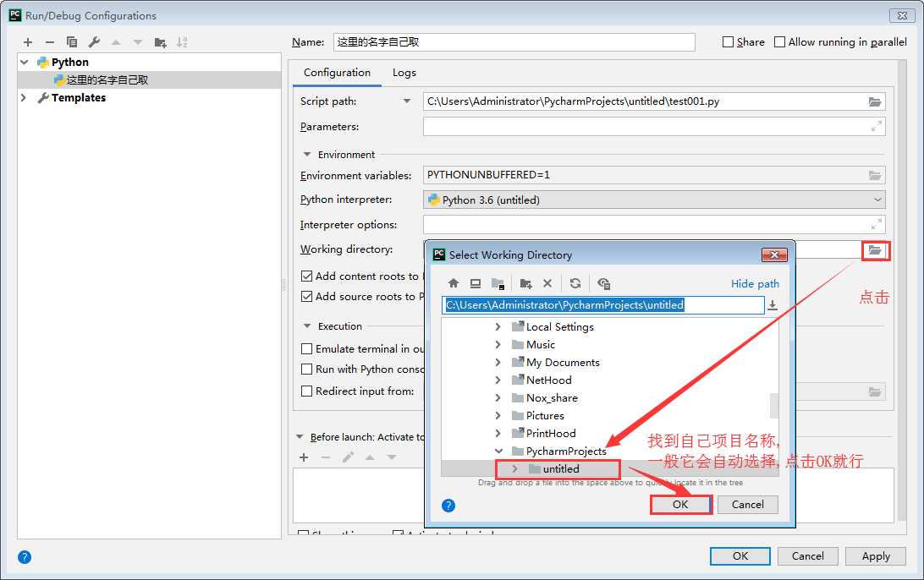This screenshot has width=924, height=580.
Task: Move configuration down arrow in left toolbar
Action: [x=138, y=42]
